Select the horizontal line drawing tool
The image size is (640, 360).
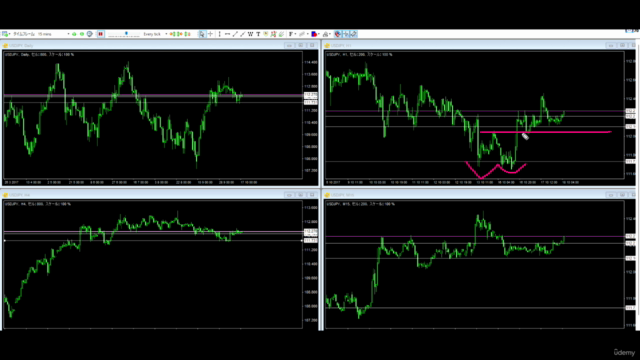[227, 34]
